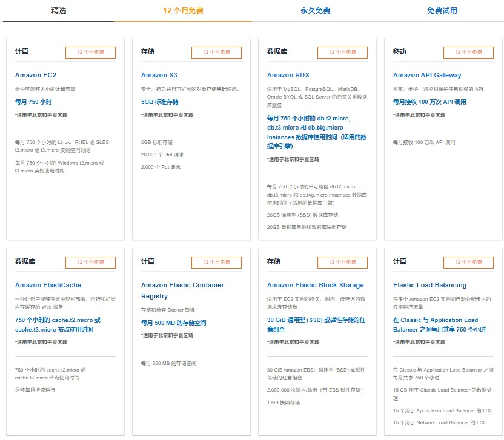Open Amazon Elastic Container Registry link

[x=182, y=291]
